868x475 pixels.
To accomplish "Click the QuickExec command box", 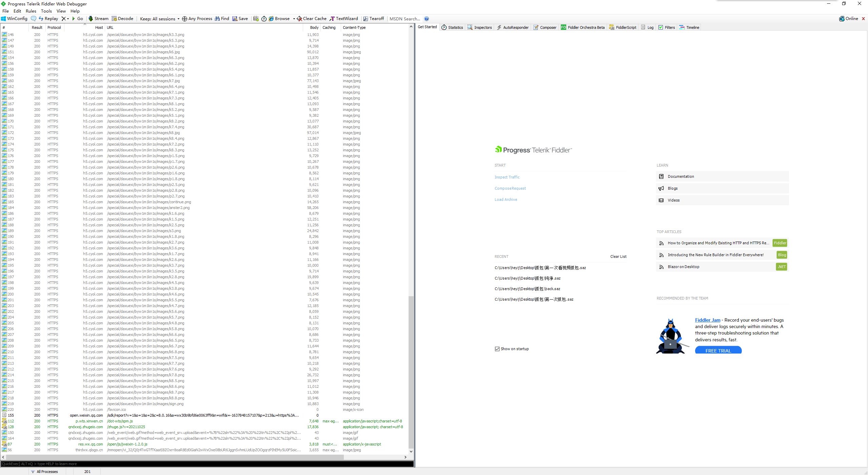I will point(207,464).
